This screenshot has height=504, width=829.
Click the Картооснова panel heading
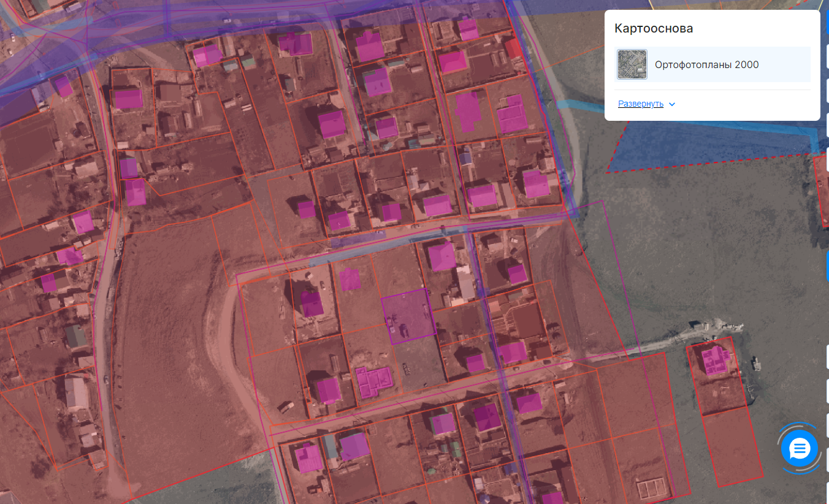pyautogui.click(x=654, y=29)
